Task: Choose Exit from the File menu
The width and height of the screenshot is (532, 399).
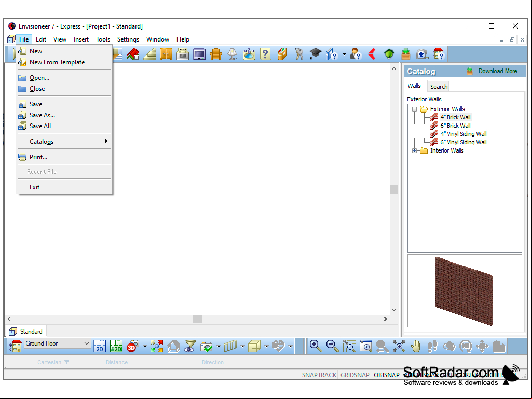Action: 64,187
